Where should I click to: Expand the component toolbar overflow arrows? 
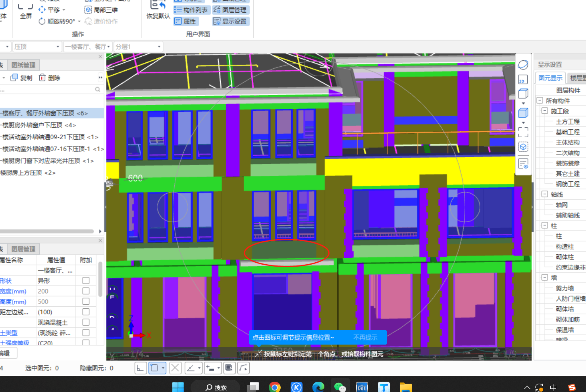(100, 78)
